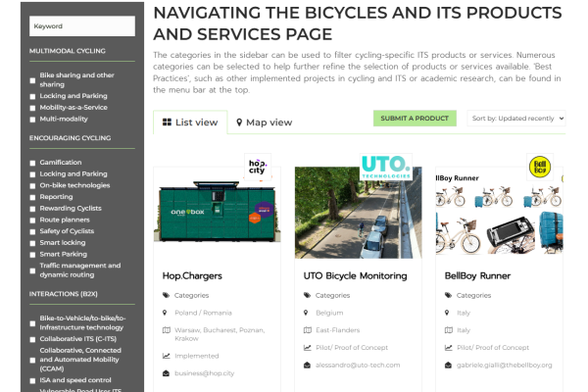This screenshot has width=588, height=392.
Task: Click the map region icon beside East-Flanders
Action: point(308,330)
